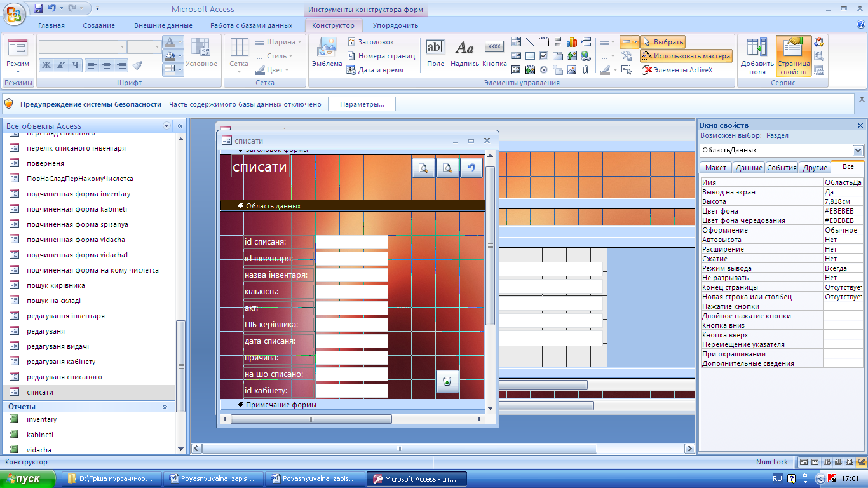Select the check box control tool

[544, 56]
